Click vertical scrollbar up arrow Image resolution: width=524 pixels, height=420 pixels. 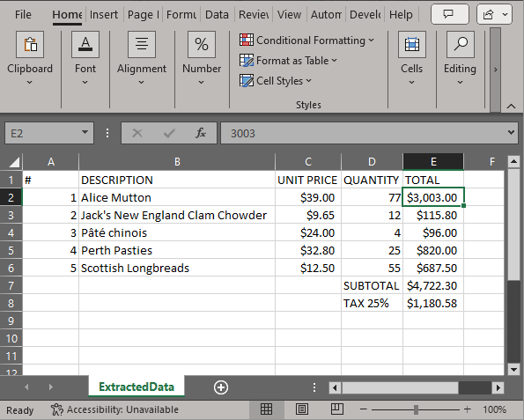(513, 162)
